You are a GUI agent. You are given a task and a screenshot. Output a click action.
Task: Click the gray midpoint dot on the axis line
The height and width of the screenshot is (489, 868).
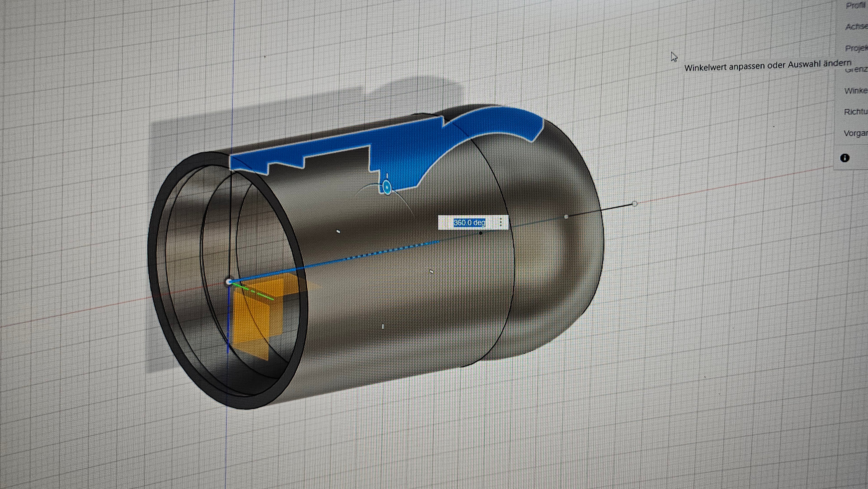pyautogui.click(x=566, y=216)
